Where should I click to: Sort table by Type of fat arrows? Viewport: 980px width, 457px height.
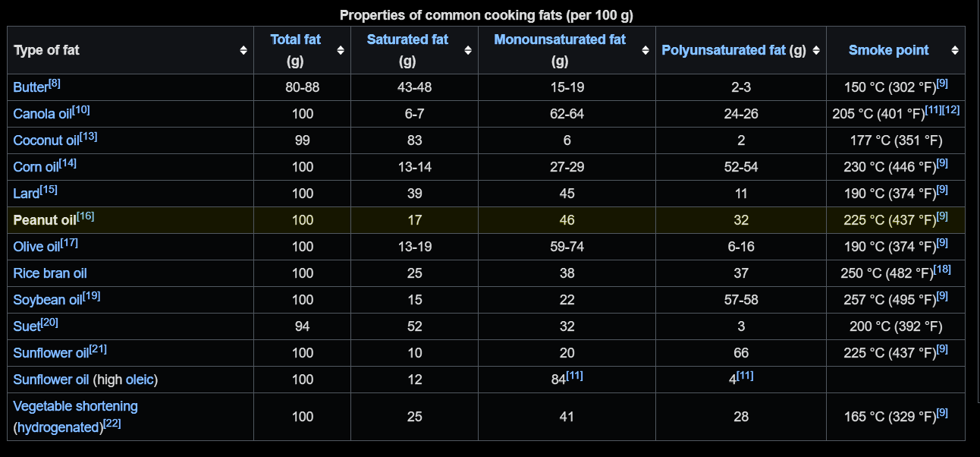(243, 50)
